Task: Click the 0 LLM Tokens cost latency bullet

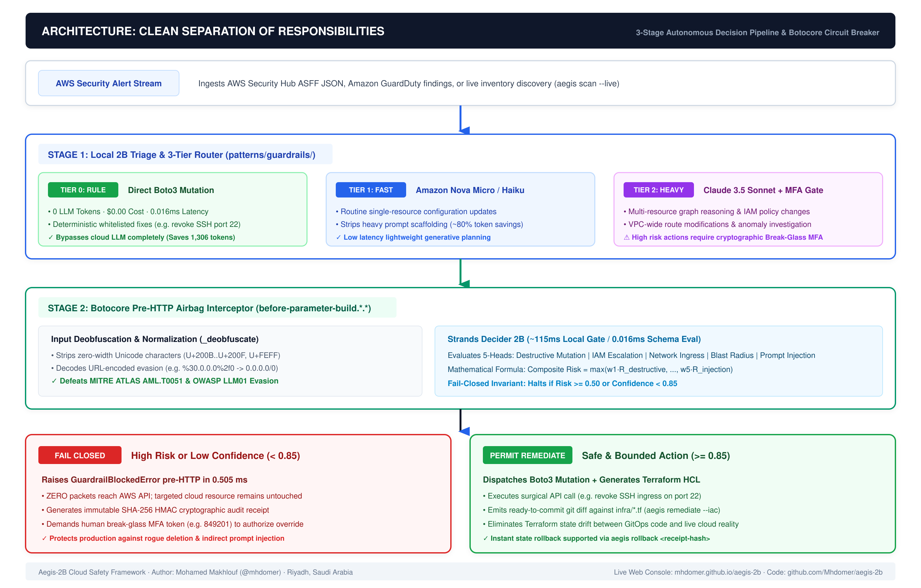Action: 128,212
